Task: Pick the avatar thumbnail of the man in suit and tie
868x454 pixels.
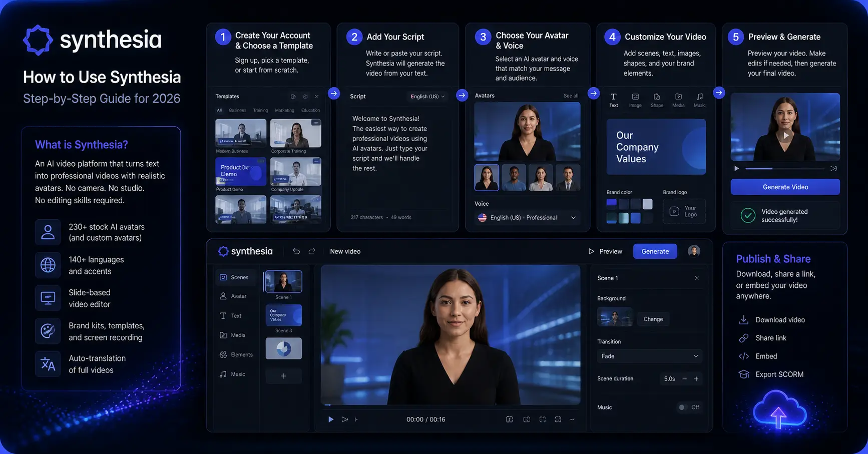Action: pos(568,178)
